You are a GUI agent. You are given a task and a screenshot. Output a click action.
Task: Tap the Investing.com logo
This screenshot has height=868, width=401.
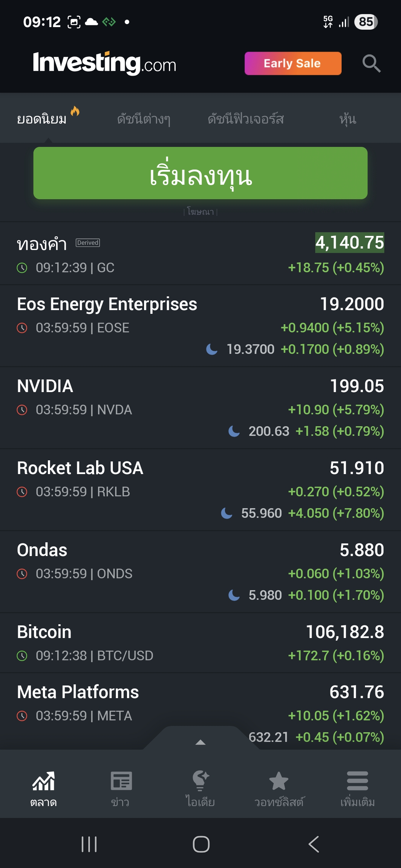(x=104, y=63)
